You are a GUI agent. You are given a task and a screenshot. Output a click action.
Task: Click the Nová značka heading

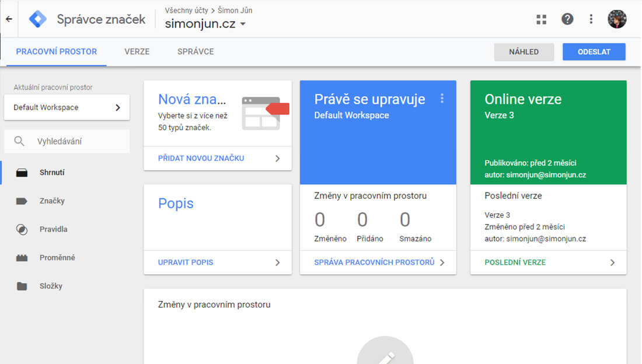pos(192,99)
